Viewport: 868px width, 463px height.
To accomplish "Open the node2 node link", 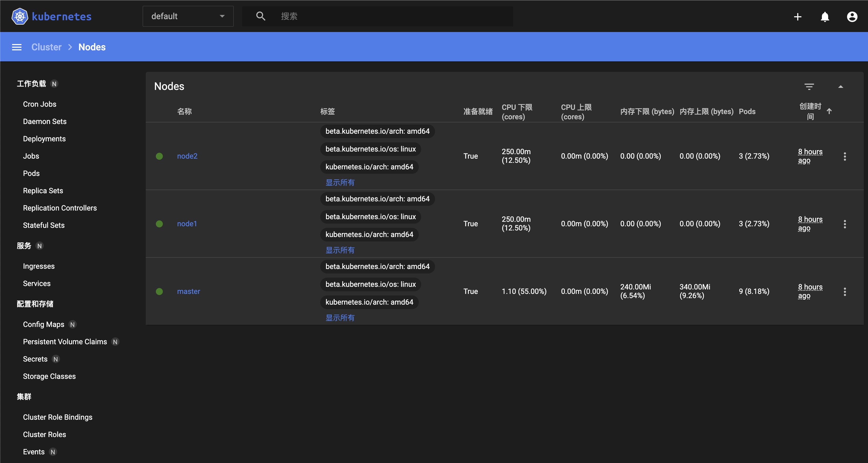I will coord(187,156).
